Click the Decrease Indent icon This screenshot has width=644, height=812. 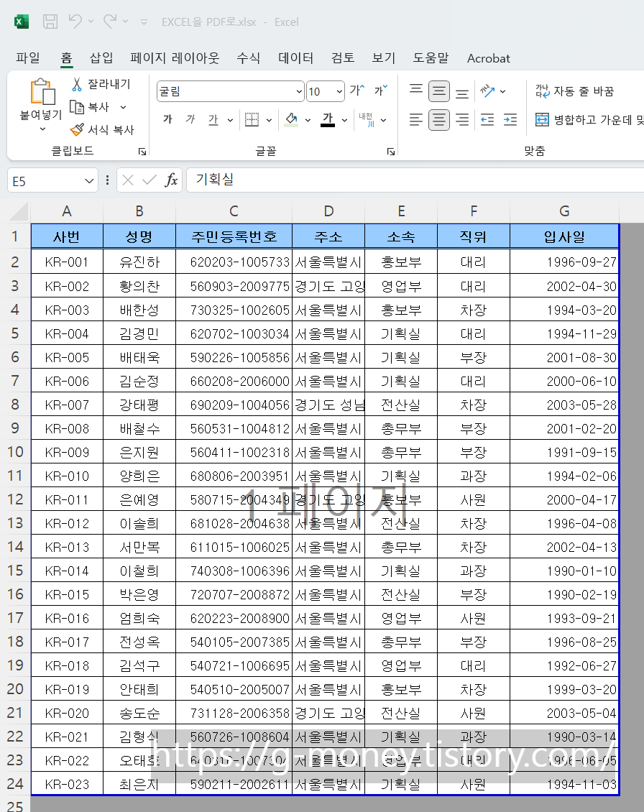pyautogui.click(x=487, y=120)
